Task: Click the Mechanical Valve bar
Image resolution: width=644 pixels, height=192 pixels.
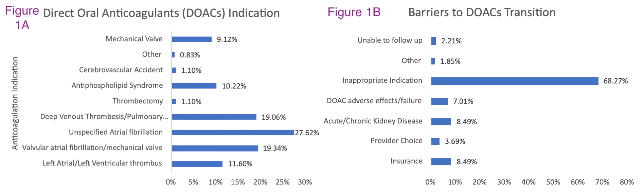Action: 192,39
